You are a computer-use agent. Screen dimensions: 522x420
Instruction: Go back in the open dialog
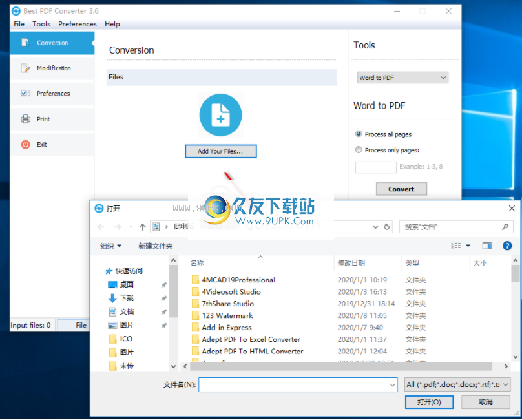click(x=101, y=227)
